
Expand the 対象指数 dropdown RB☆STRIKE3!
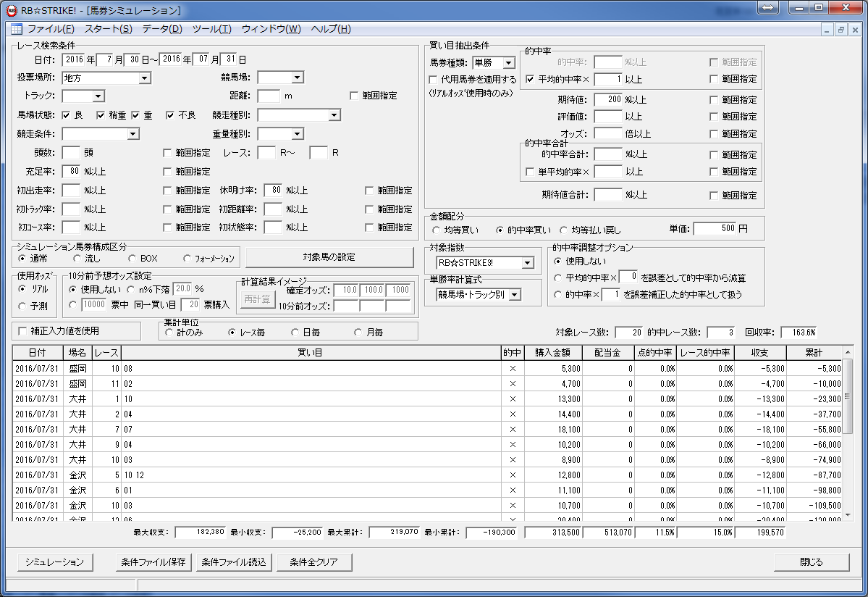click(528, 263)
